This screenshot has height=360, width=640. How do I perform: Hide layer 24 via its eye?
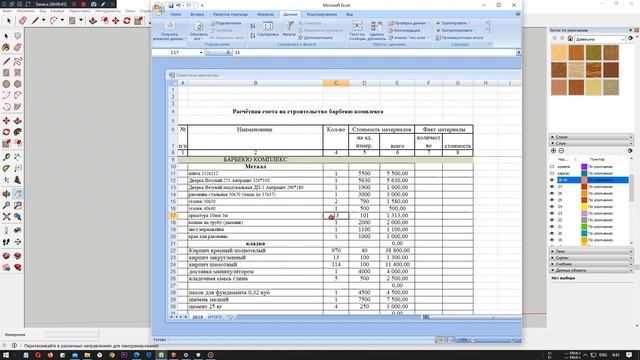[x=552, y=207]
